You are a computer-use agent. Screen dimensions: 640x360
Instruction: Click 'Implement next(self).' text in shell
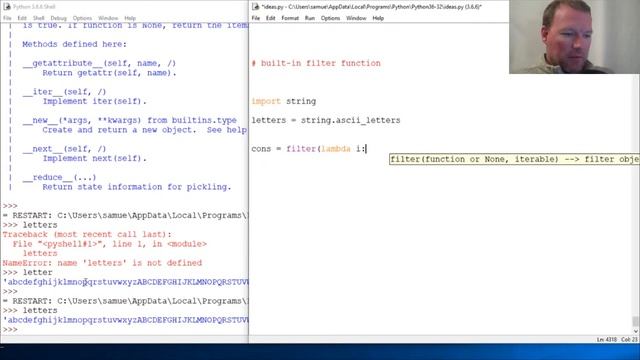(x=94, y=158)
